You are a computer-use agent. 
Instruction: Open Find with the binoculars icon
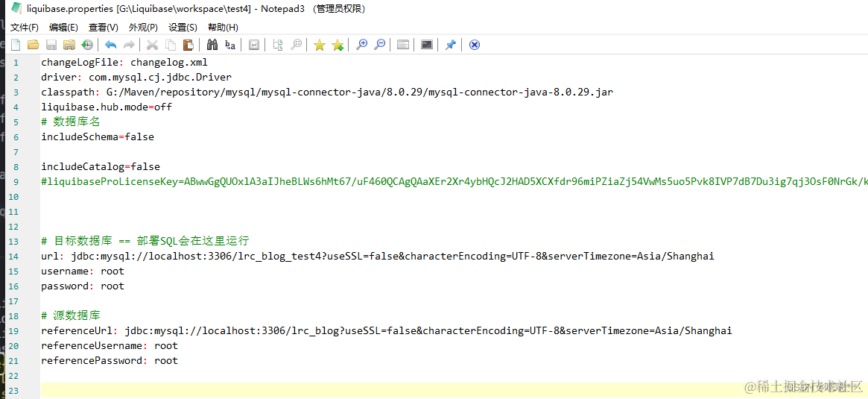click(212, 45)
